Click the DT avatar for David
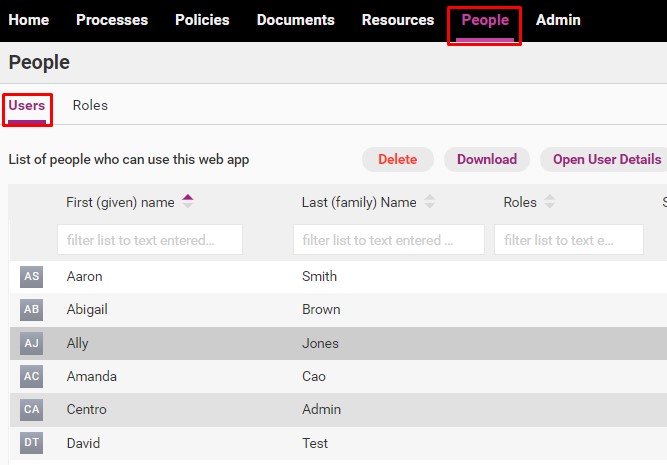The width and height of the screenshot is (667, 465). (31, 442)
